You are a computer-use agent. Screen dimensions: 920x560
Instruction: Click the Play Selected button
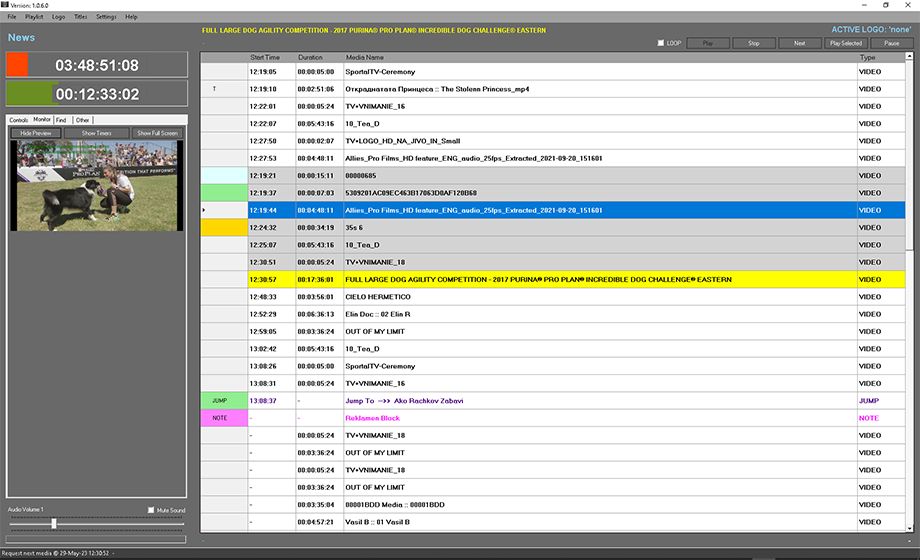846,43
